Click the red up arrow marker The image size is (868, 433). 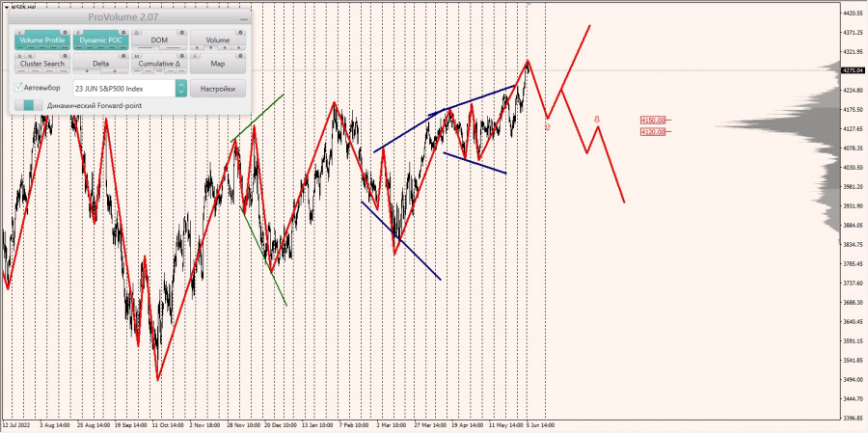(x=548, y=126)
